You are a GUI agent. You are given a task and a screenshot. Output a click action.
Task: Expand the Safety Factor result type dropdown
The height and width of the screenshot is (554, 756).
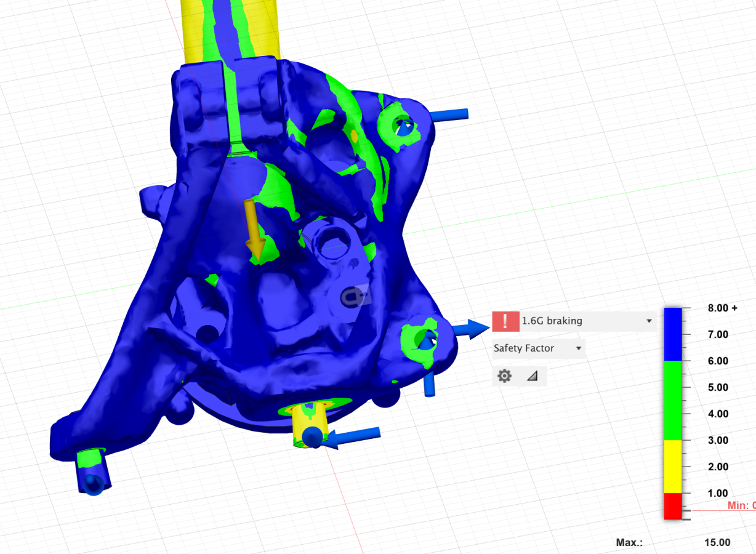578,348
